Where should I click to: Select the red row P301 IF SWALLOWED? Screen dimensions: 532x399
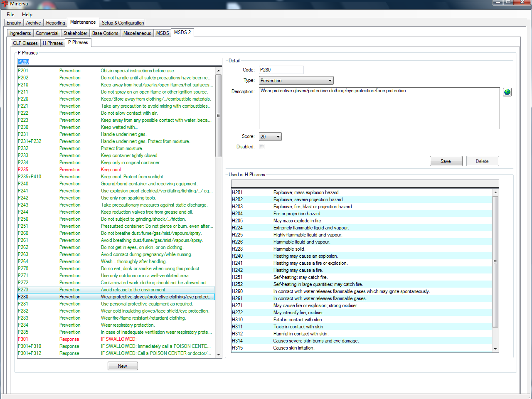tap(116, 339)
